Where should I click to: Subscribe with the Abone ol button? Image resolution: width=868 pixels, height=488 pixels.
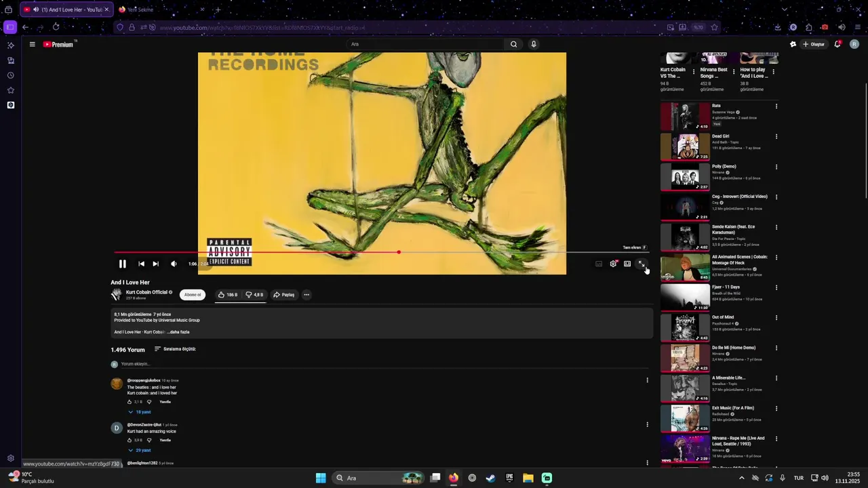point(193,295)
